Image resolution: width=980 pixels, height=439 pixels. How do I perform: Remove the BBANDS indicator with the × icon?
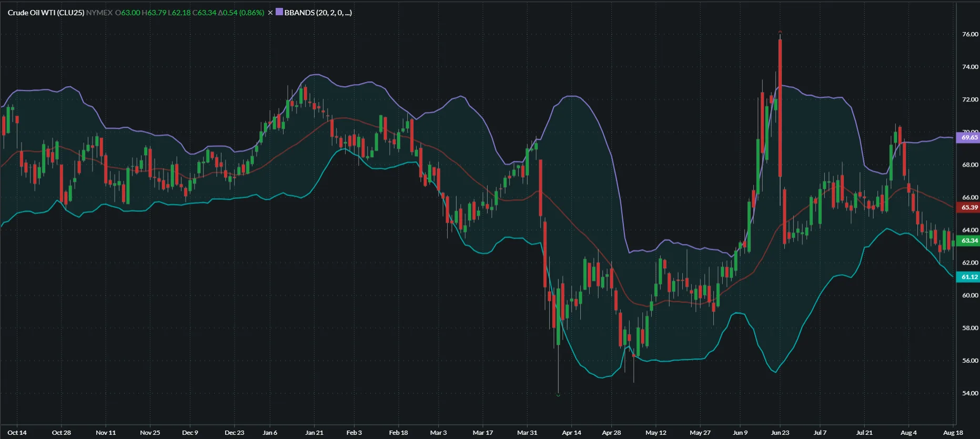[x=270, y=13]
